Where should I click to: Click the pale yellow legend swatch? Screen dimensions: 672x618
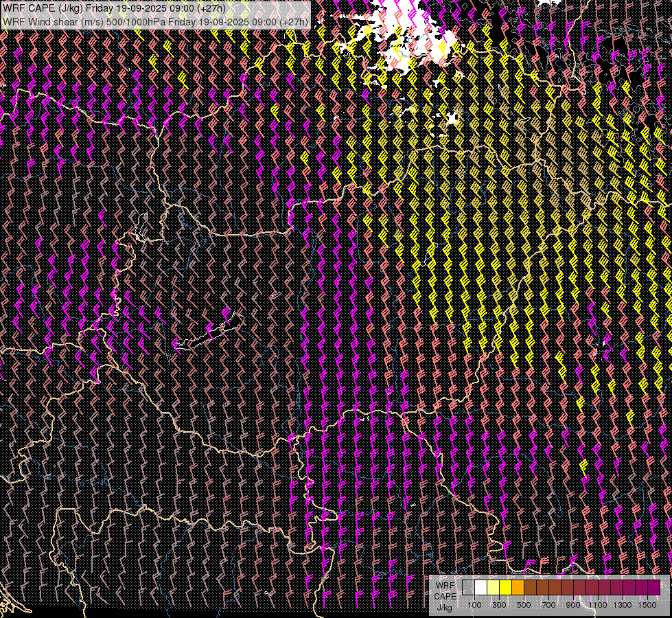tap(493, 587)
